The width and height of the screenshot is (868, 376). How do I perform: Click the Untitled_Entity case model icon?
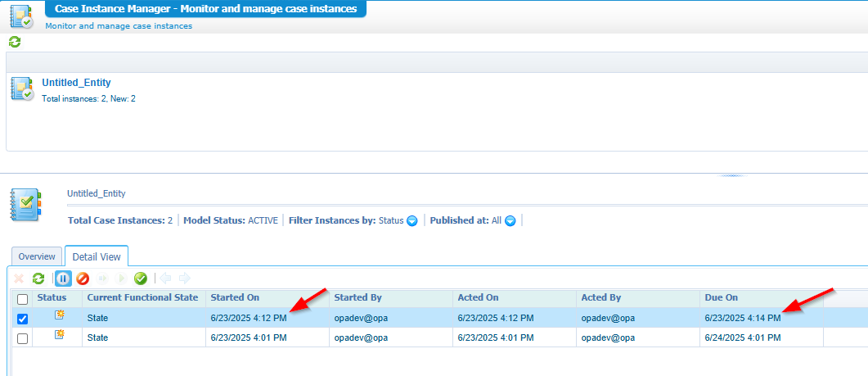21,89
